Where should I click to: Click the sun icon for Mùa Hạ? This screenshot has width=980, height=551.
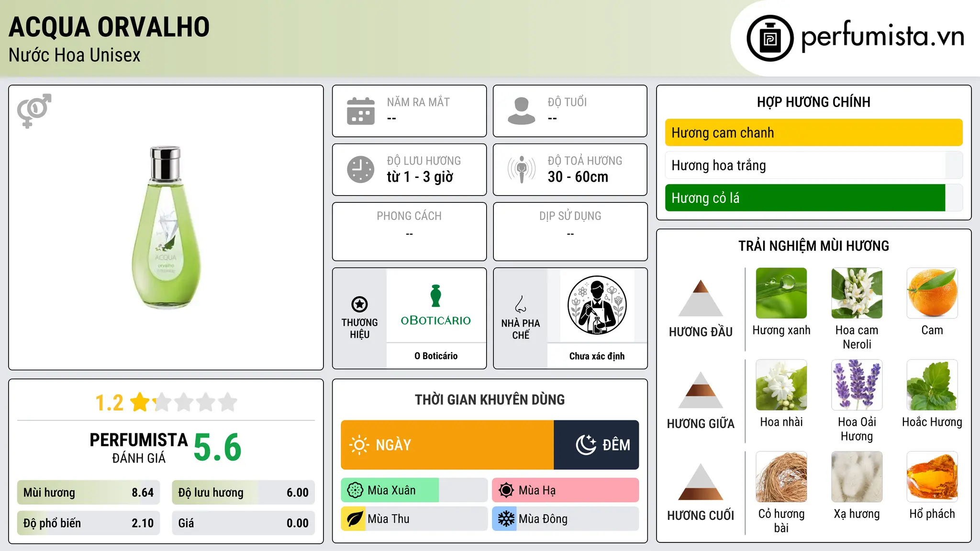click(506, 490)
